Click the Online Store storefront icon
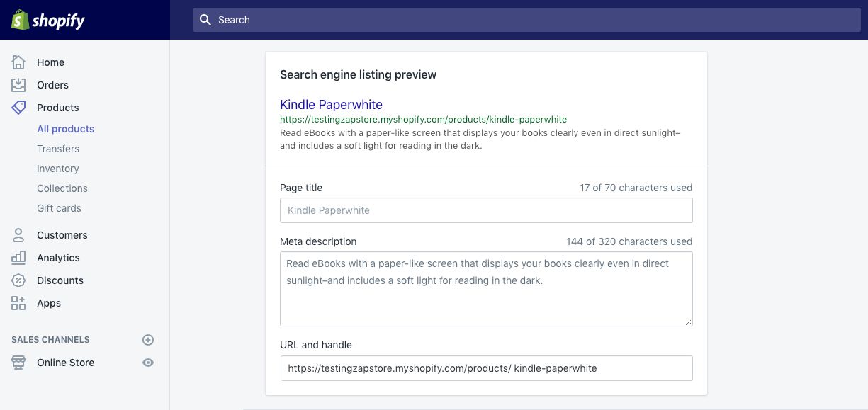 tap(18, 363)
